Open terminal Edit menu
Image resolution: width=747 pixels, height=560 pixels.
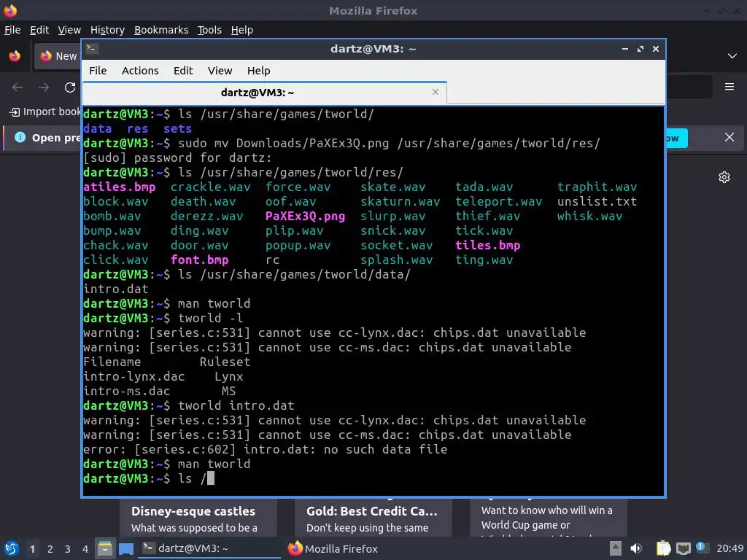pos(183,71)
